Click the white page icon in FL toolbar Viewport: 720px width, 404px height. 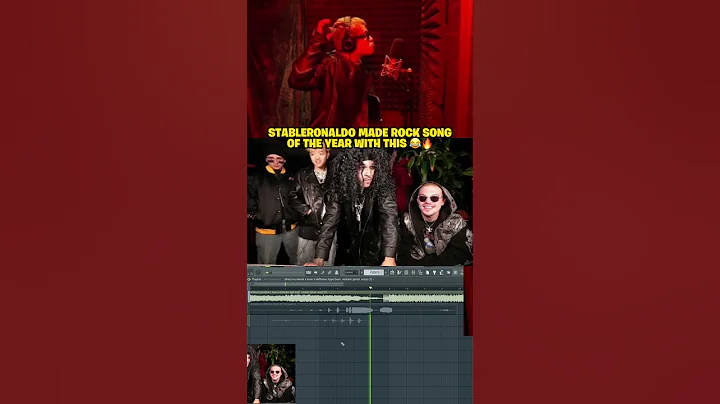point(427,272)
